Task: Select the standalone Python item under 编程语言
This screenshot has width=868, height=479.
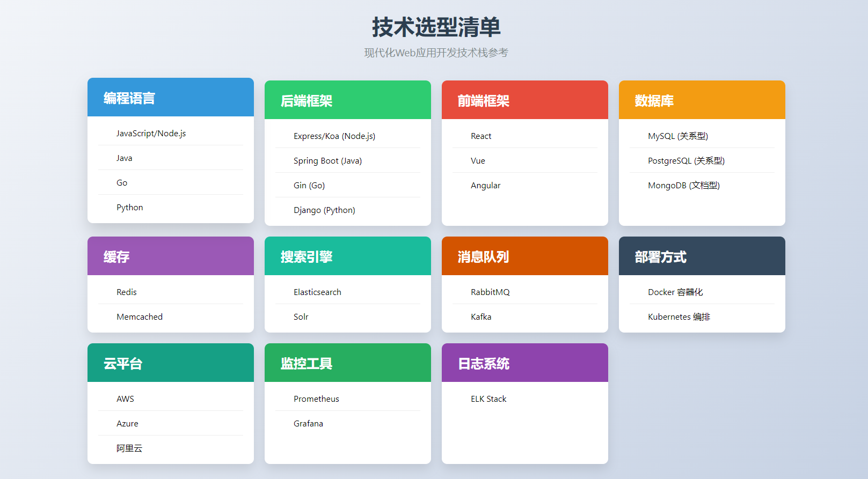Action: (x=171, y=207)
